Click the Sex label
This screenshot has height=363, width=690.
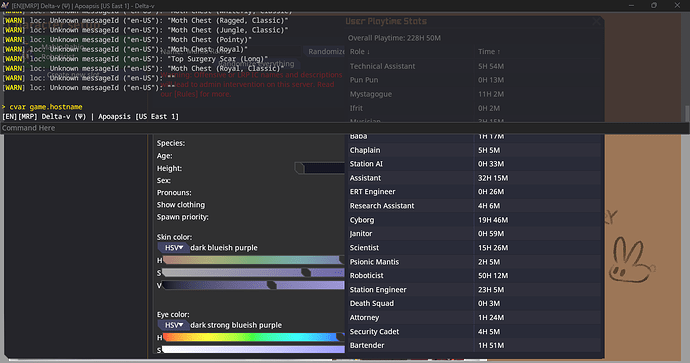pyautogui.click(x=163, y=180)
